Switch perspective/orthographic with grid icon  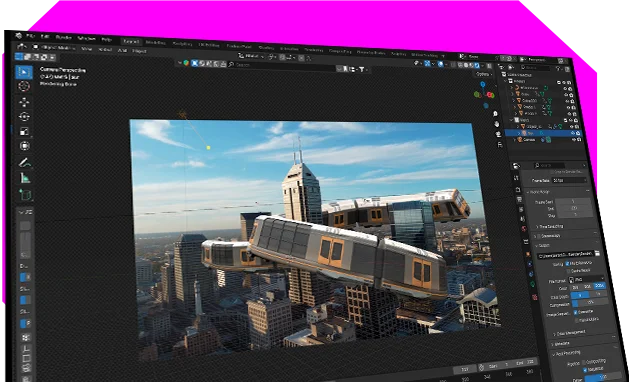(x=500, y=144)
